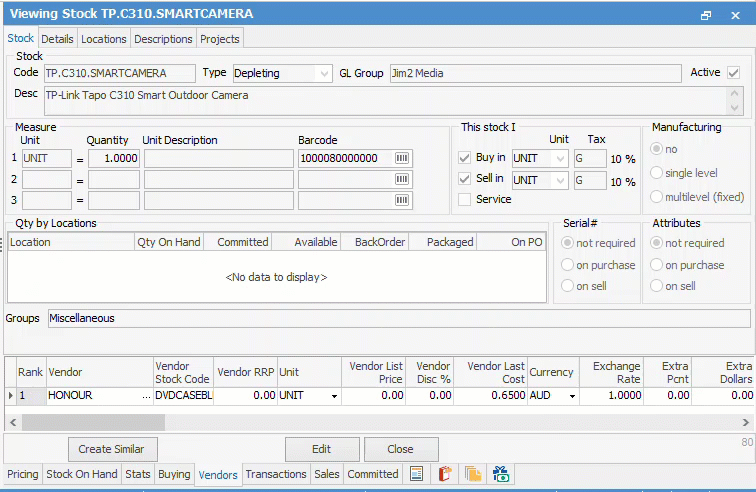Click the Create Similar button
Viewport: 756px width, 492px height.
pyautogui.click(x=112, y=449)
